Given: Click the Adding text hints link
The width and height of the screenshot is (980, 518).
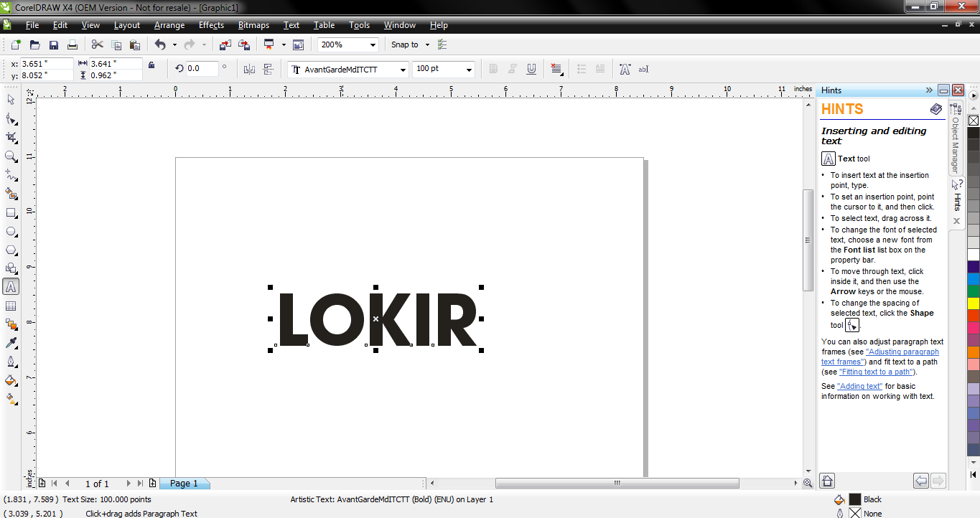Looking at the screenshot, I should [860, 386].
